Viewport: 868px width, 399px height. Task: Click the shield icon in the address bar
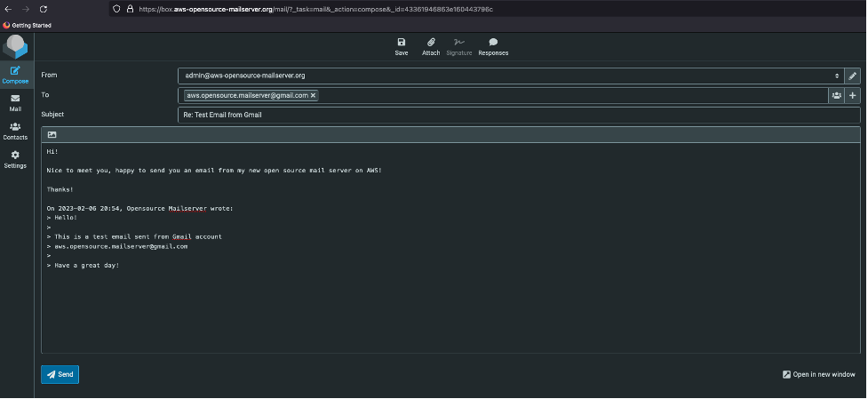point(116,9)
